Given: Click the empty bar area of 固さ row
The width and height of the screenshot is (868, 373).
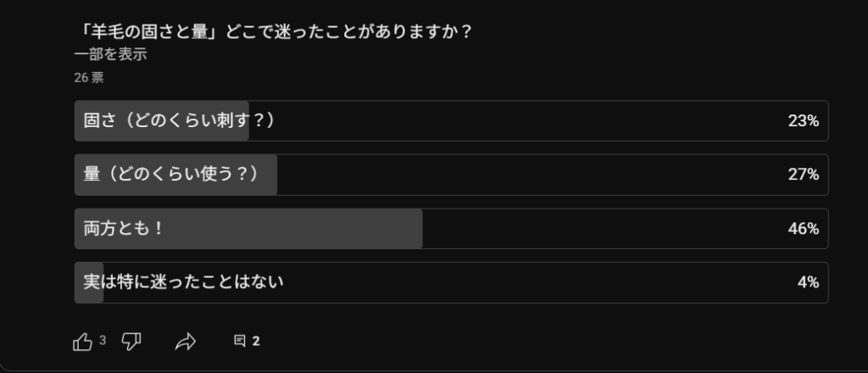Looking at the screenshot, I should pos(509,121).
